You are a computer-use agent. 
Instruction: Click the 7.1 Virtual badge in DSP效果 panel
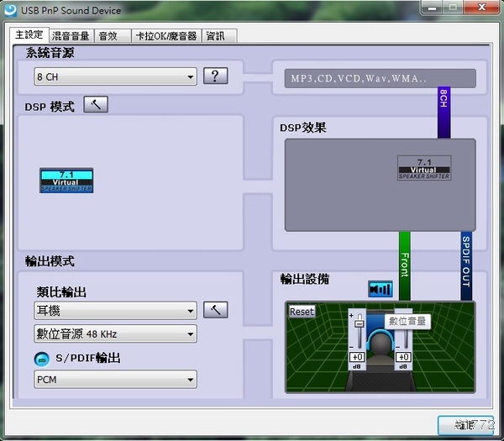423,167
